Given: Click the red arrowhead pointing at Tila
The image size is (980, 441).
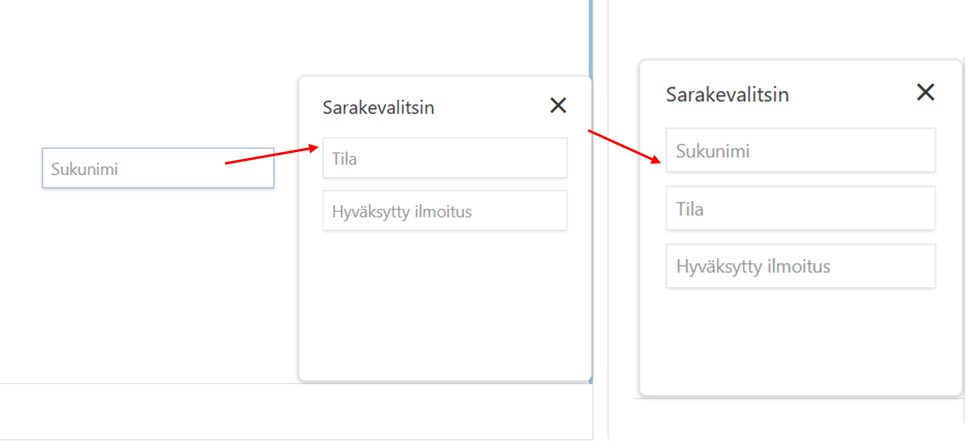Looking at the screenshot, I should pos(314,148).
